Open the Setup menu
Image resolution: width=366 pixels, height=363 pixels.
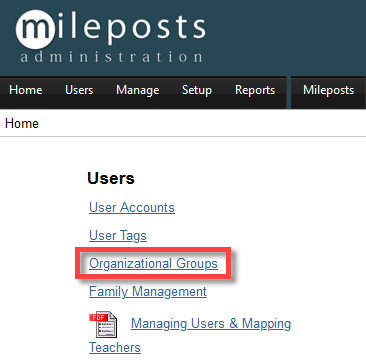click(x=197, y=90)
